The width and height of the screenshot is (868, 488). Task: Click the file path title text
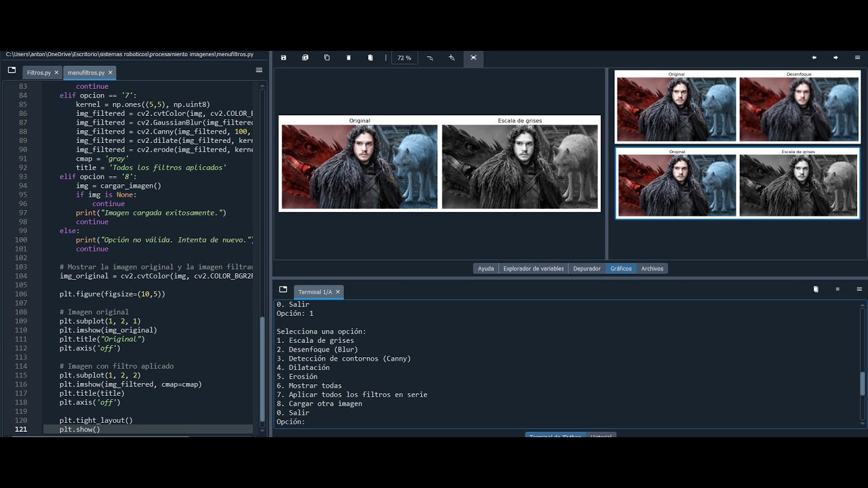click(x=130, y=54)
